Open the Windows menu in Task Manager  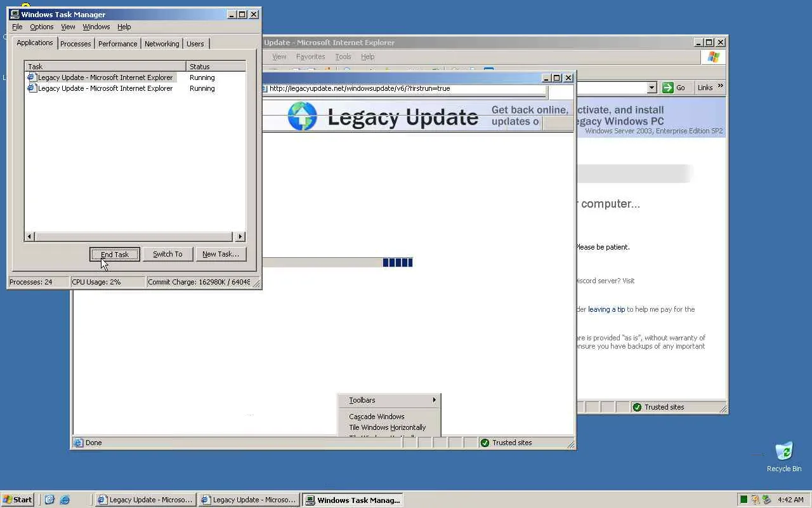pos(96,27)
